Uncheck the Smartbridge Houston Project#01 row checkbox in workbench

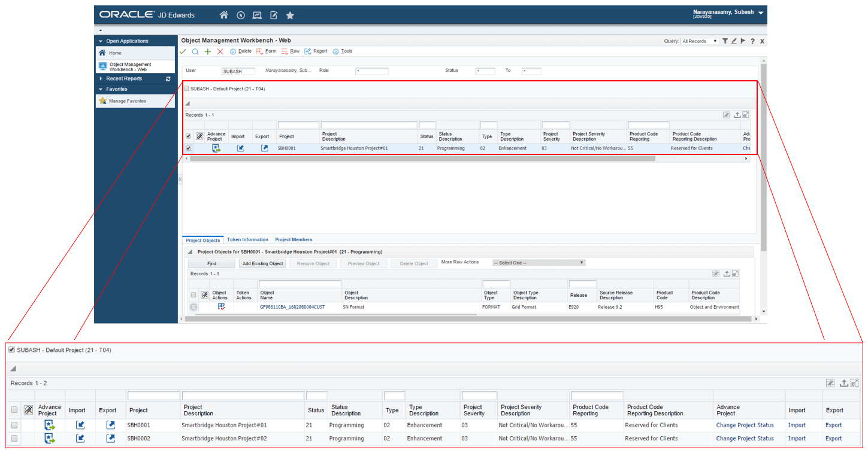(x=189, y=148)
